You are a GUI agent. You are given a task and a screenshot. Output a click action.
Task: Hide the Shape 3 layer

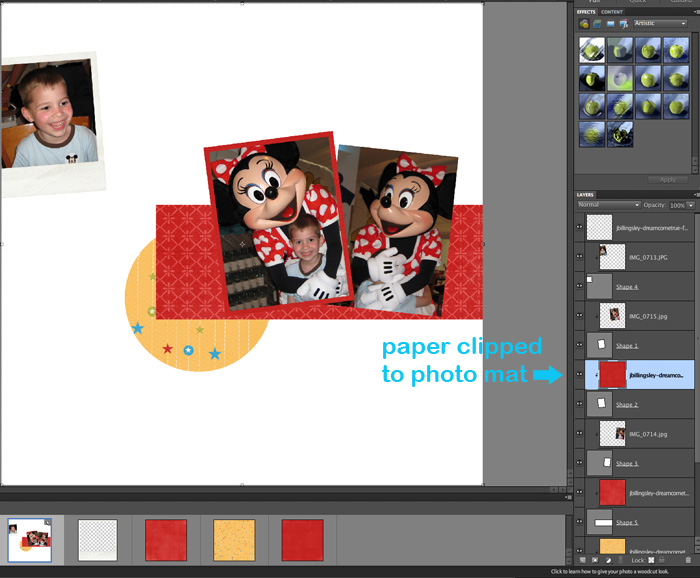point(579,462)
